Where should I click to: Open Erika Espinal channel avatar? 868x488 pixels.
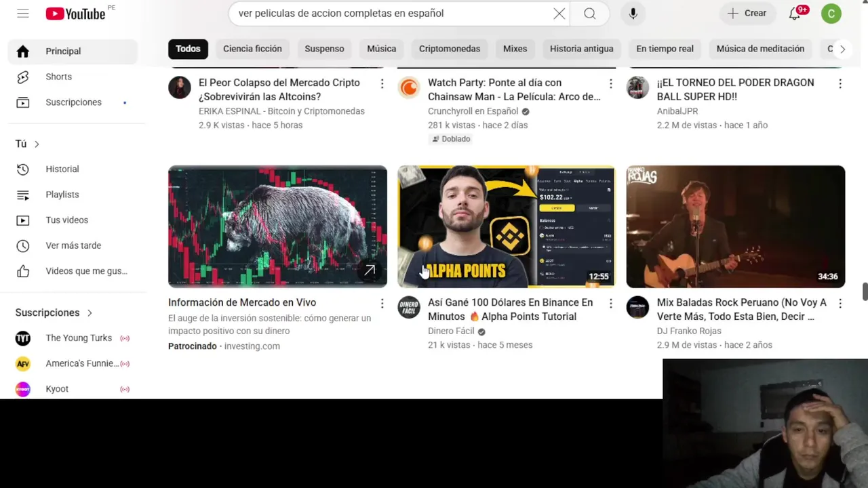pyautogui.click(x=180, y=87)
